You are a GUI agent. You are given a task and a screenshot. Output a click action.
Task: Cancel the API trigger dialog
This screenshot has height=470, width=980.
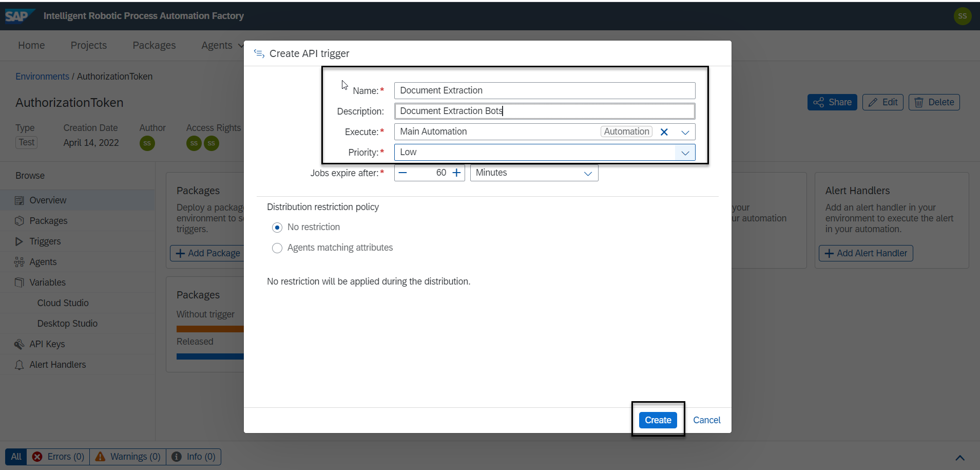[x=707, y=420]
